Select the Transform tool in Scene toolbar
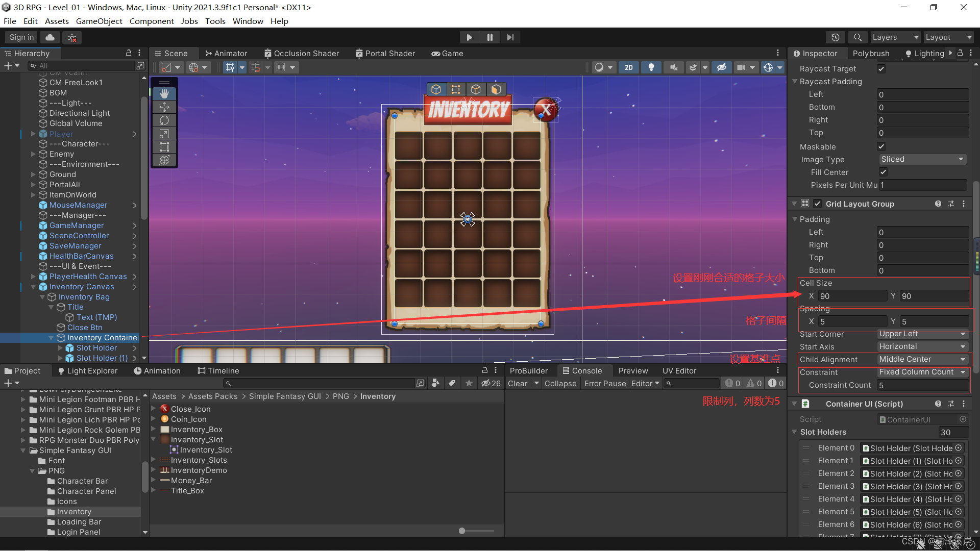This screenshot has height=551, width=980. coord(164,160)
